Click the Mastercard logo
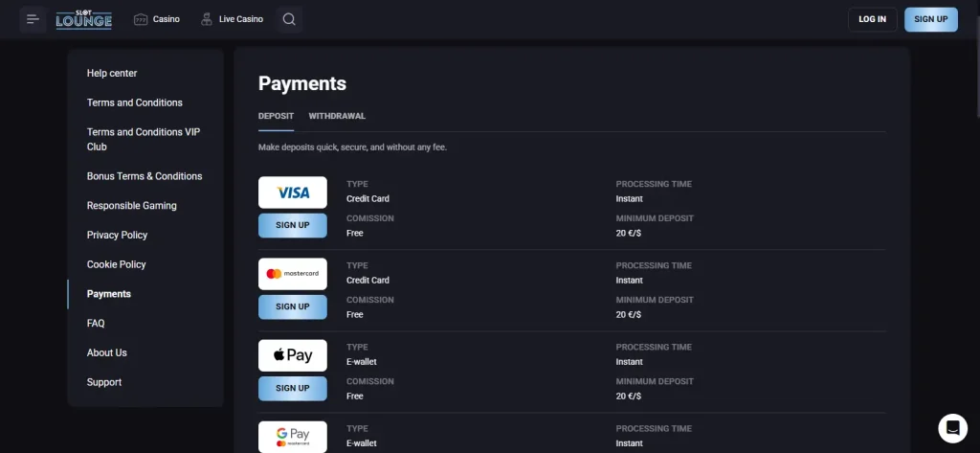 point(293,273)
